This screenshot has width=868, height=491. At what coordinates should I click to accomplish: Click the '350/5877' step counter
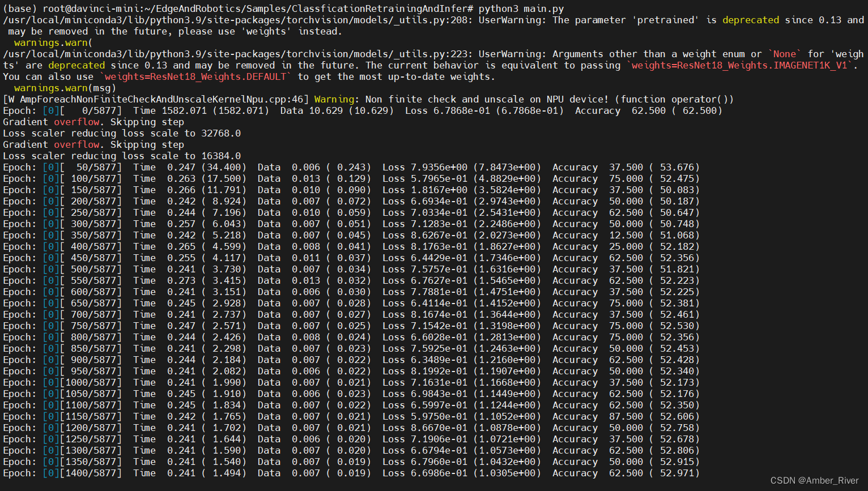(x=93, y=235)
